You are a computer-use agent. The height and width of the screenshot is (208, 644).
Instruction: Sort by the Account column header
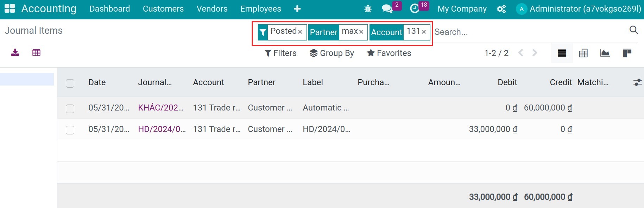click(208, 82)
